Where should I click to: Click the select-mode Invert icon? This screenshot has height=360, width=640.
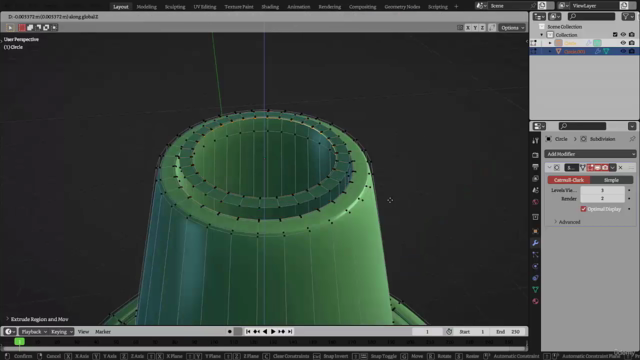coord(46,27)
